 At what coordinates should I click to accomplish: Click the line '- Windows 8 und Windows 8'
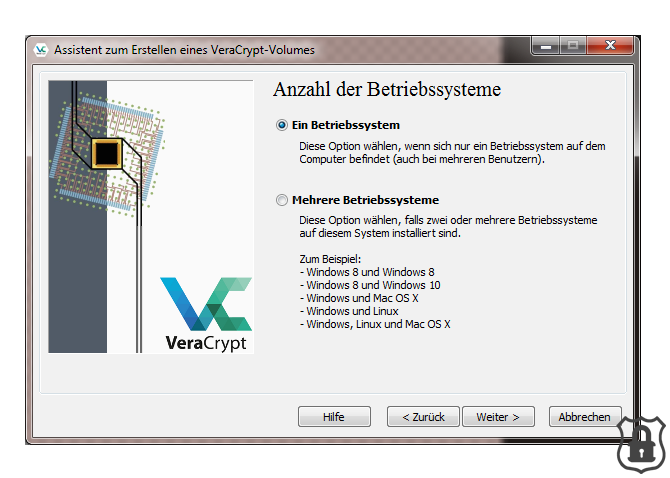367,272
